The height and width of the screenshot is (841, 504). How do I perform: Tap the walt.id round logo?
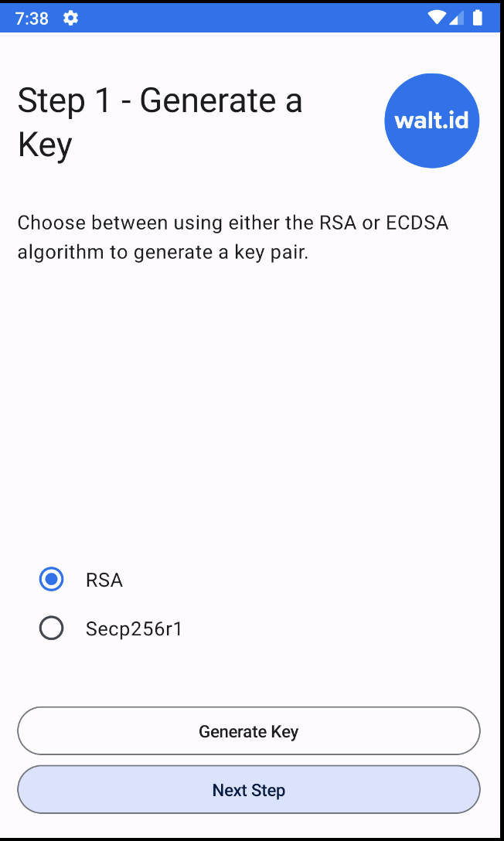coord(431,121)
